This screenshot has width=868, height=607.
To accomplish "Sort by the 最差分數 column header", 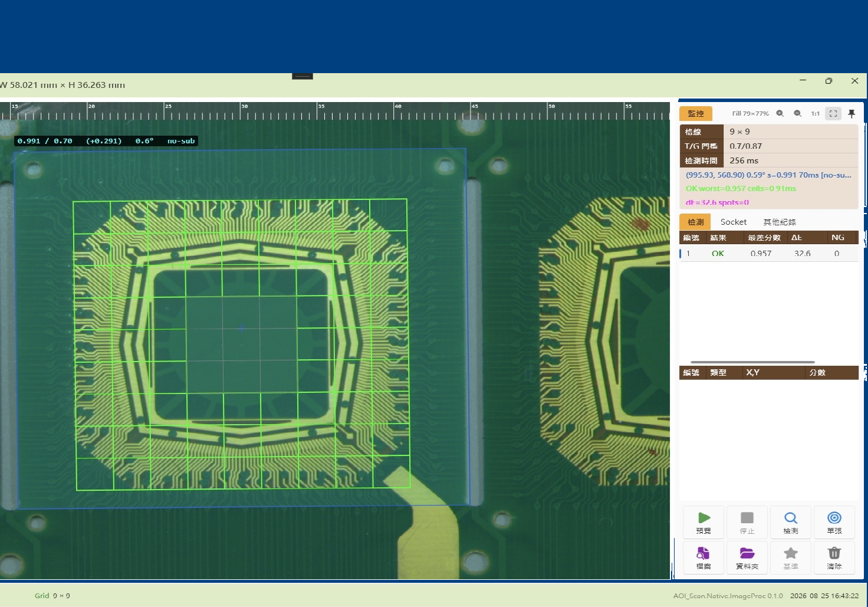I will tap(764, 238).
